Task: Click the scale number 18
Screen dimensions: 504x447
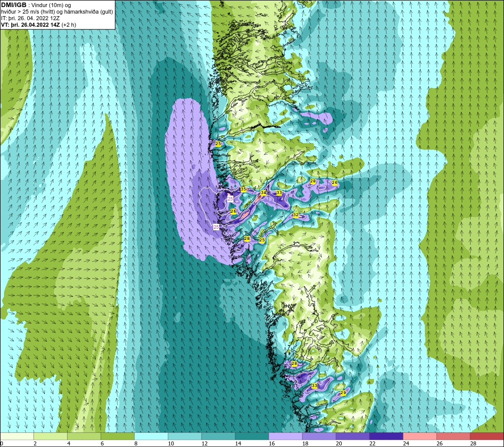Action: click(305, 443)
